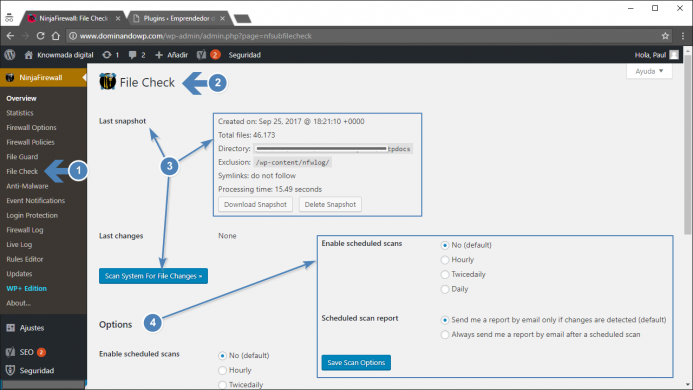
Task: Open pending updates icon in admin bar
Action: (x=107, y=55)
